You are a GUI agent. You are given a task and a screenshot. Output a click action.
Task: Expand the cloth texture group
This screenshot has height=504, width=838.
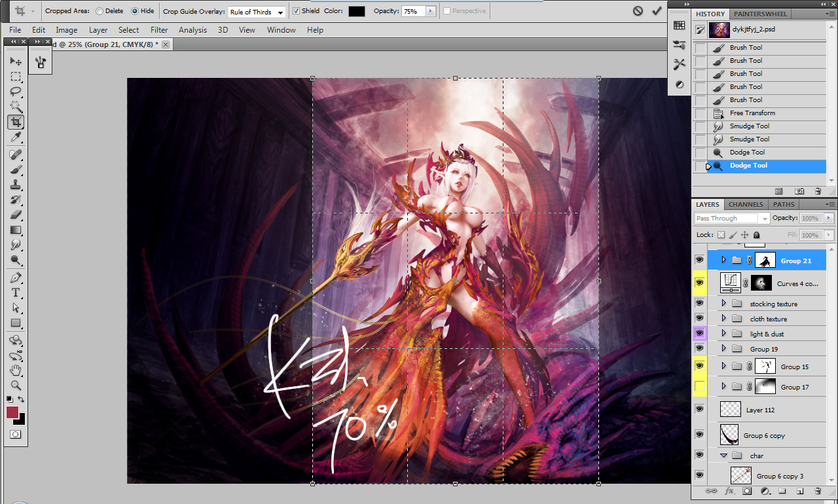click(x=723, y=319)
